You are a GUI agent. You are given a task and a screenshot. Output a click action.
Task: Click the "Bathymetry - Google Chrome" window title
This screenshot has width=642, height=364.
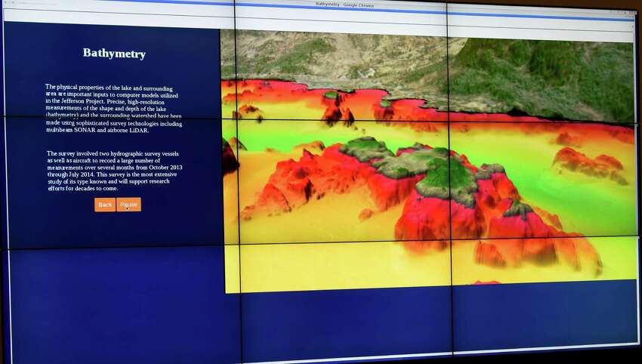pos(344,4)
